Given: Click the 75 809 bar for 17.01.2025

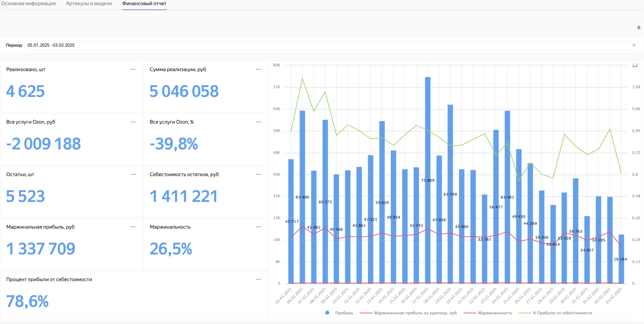Looking at the screenshot, I should pos(428,180).
